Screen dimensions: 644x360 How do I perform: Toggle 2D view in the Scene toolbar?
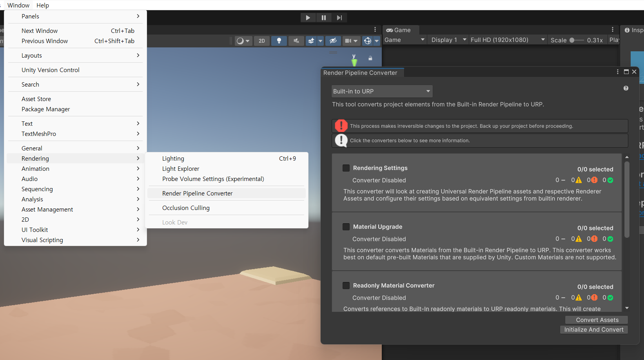point(262,41)
